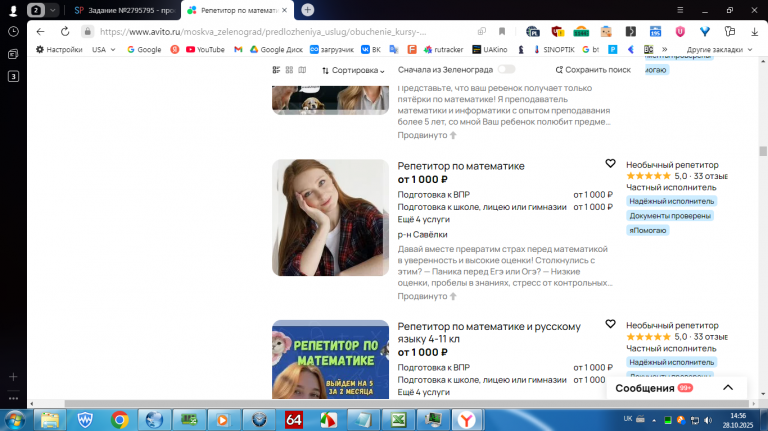Reload the Avito page
Screen dimensions: 768x431
click(x=65, y=32)
